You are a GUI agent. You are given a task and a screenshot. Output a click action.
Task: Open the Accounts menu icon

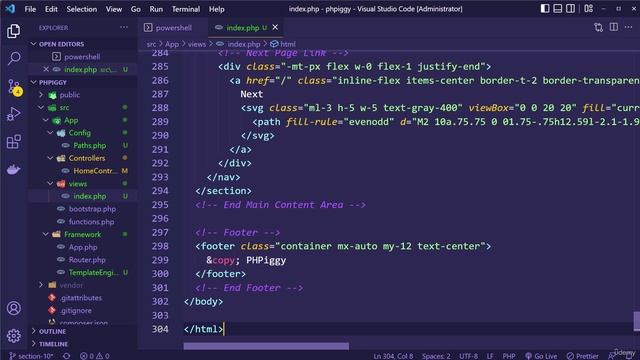click(x=13, y=308)
